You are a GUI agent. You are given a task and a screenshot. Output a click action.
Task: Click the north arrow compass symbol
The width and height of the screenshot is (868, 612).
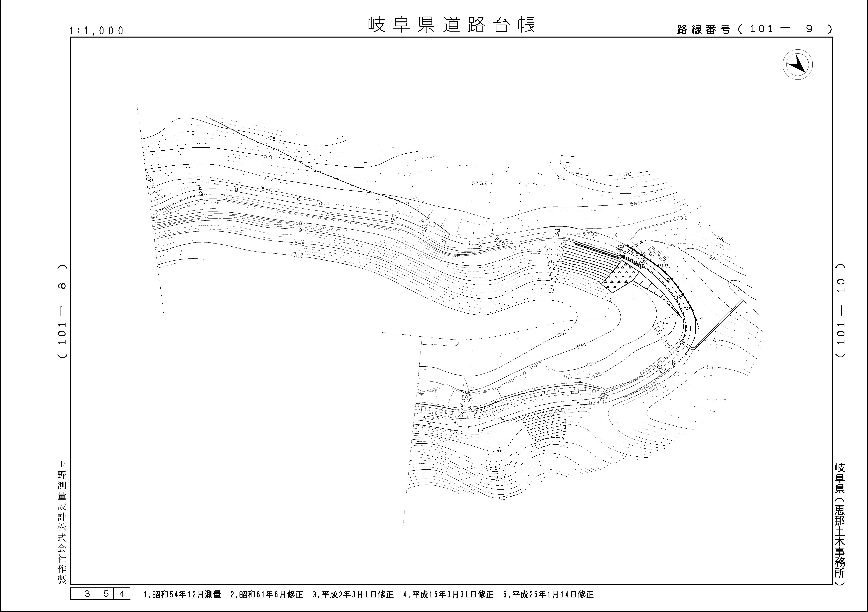798,64
